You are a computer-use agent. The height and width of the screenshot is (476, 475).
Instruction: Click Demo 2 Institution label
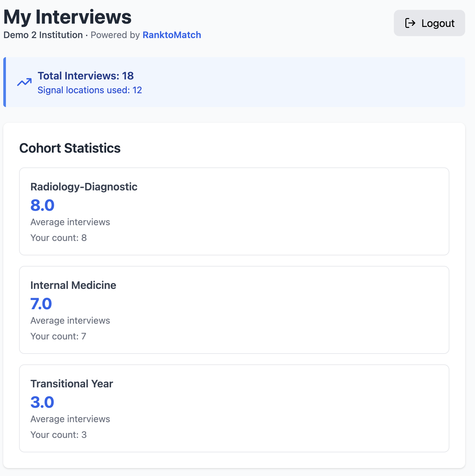(43, 35)
